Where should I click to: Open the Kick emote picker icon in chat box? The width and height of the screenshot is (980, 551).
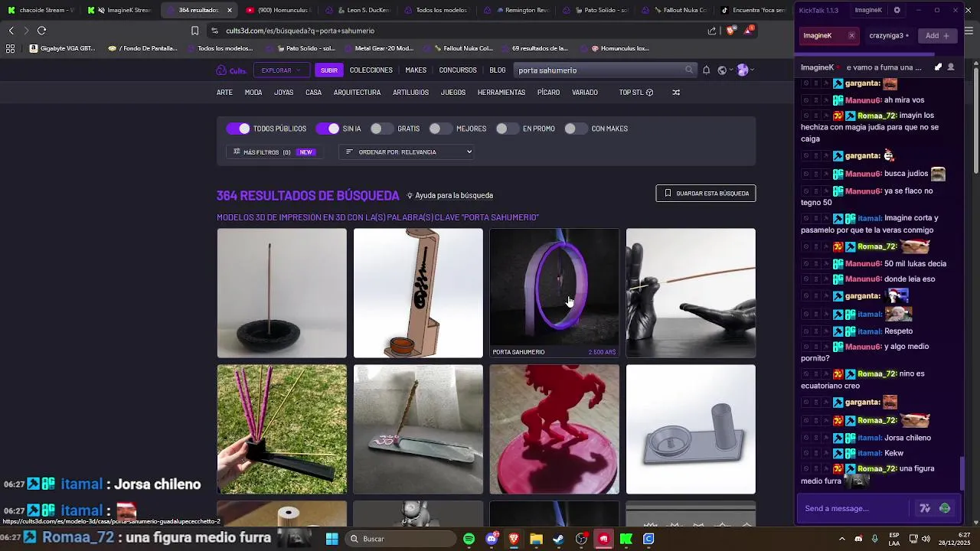click(x=945, y=508)
